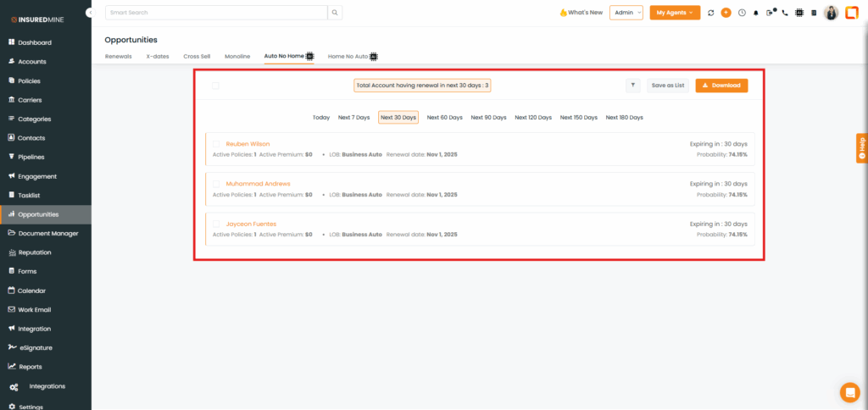Open Muhammad Andrews account link
This screenshot has height=410, width=868.
pyautogui.click(x=258, y=184)
